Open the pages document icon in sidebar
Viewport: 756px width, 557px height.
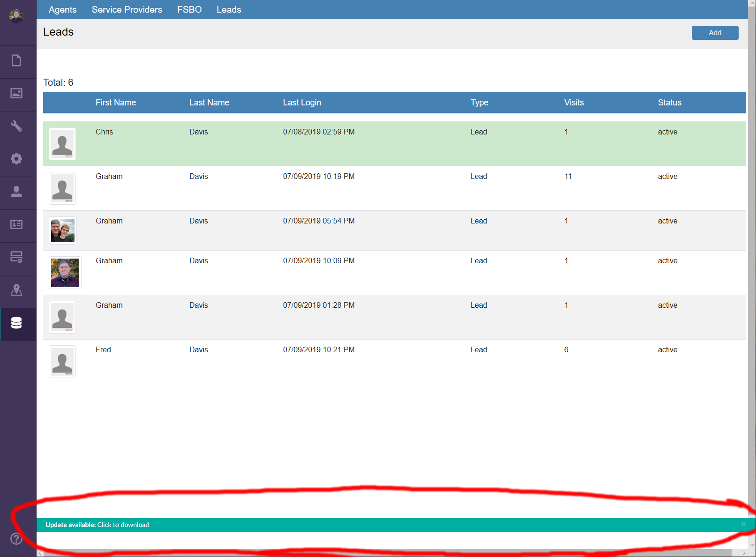16,60
